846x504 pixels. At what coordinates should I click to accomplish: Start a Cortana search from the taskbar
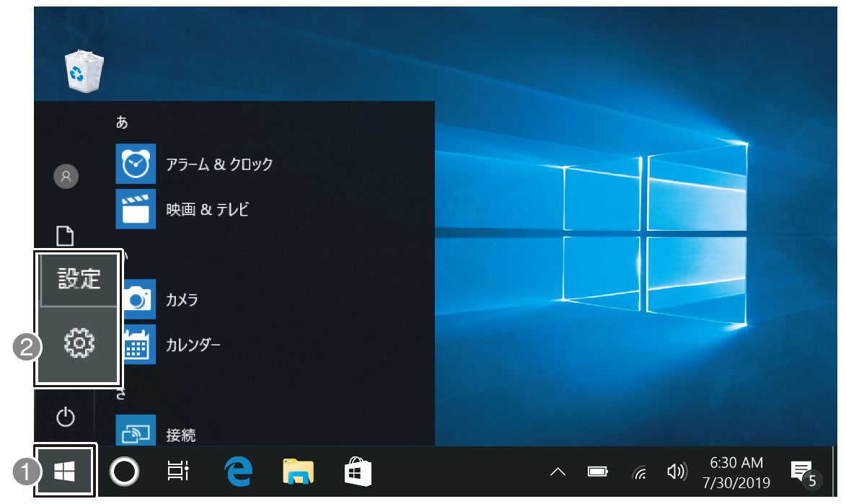point(124,472)
